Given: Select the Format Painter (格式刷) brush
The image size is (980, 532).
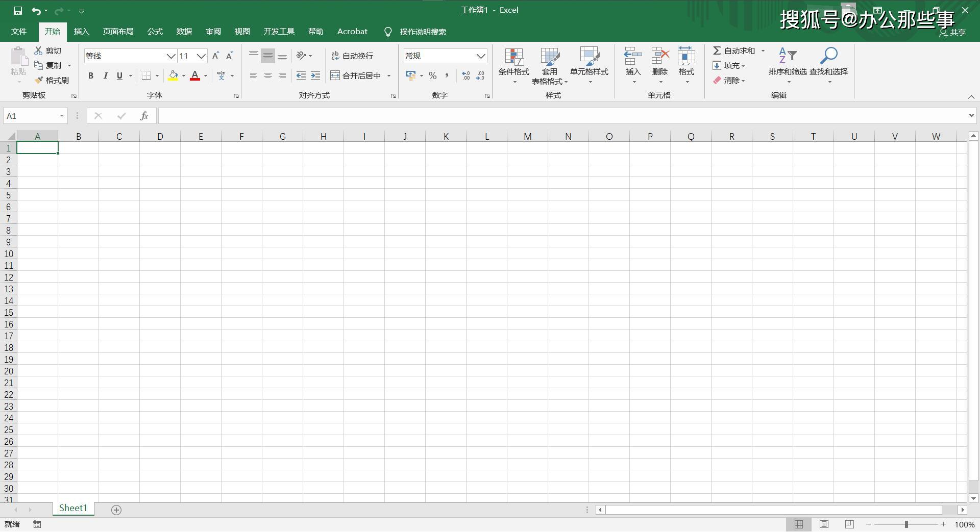Looking at the screenshot, I should click(38, 80).
